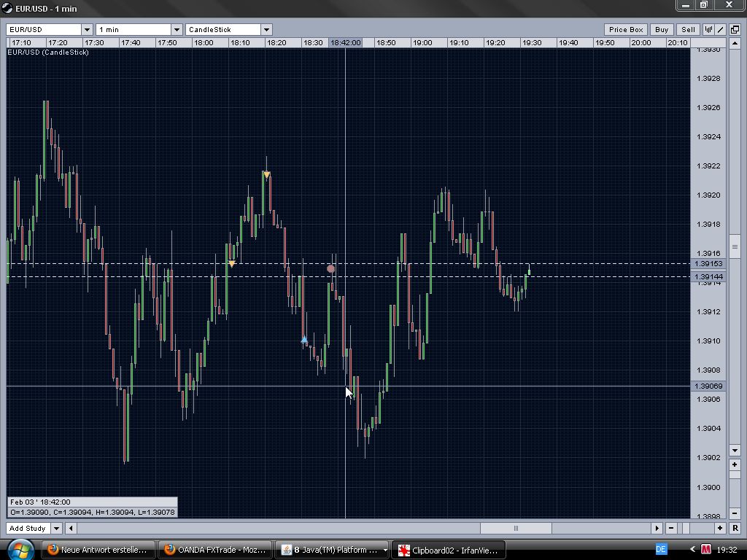Image resolution: width=747 pixels, height=560 pixels.
Task: Select the trend line drawing tool
Action: point(721,29)
